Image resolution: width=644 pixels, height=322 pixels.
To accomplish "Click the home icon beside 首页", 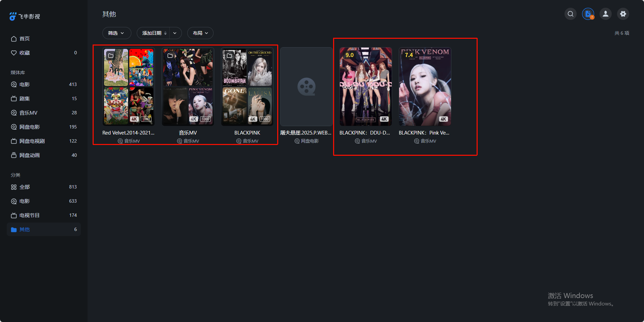I will click(x=14, y=39).
